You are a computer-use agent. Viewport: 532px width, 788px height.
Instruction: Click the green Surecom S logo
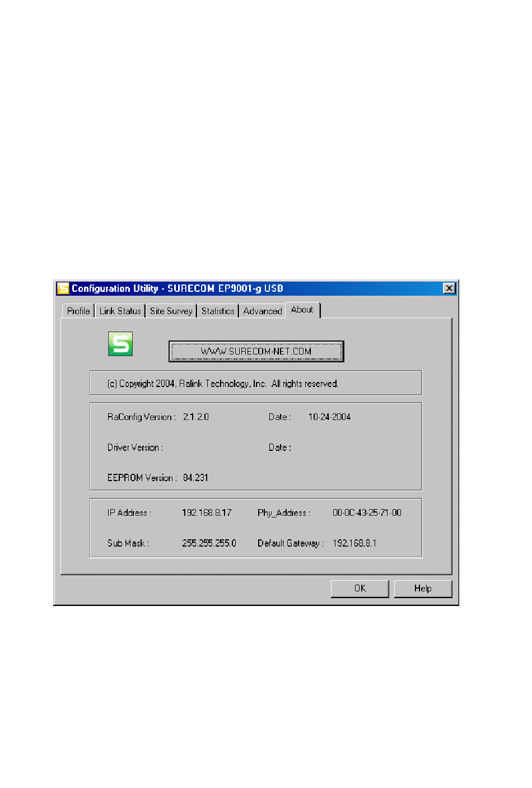120,344
